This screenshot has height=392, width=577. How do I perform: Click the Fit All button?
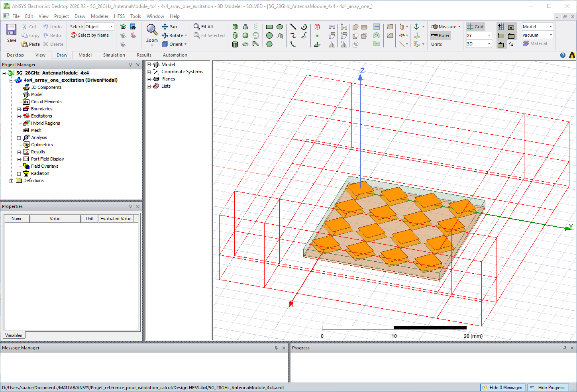pos(203,27)
